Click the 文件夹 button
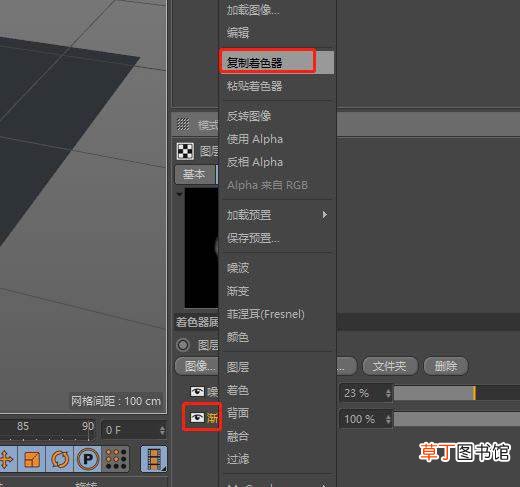Image resolution: width=520 pixels, height=487 pixels. click(x=390, y=366)
